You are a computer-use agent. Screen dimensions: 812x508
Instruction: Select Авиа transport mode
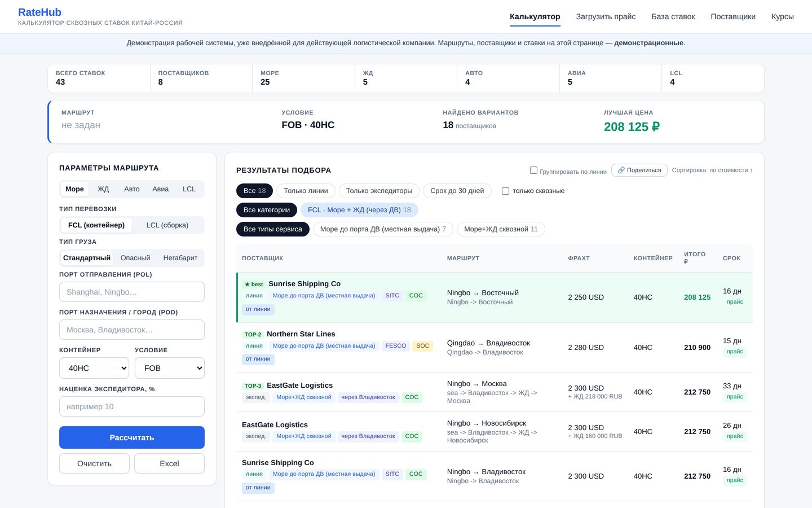(x=161, y=189)
